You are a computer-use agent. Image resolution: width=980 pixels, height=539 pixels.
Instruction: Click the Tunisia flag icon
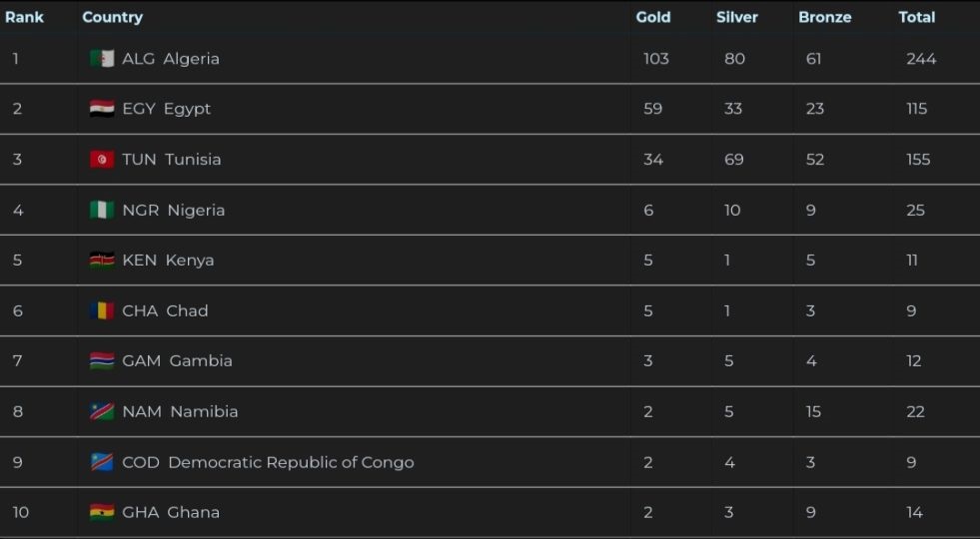(x=102, y=160)
